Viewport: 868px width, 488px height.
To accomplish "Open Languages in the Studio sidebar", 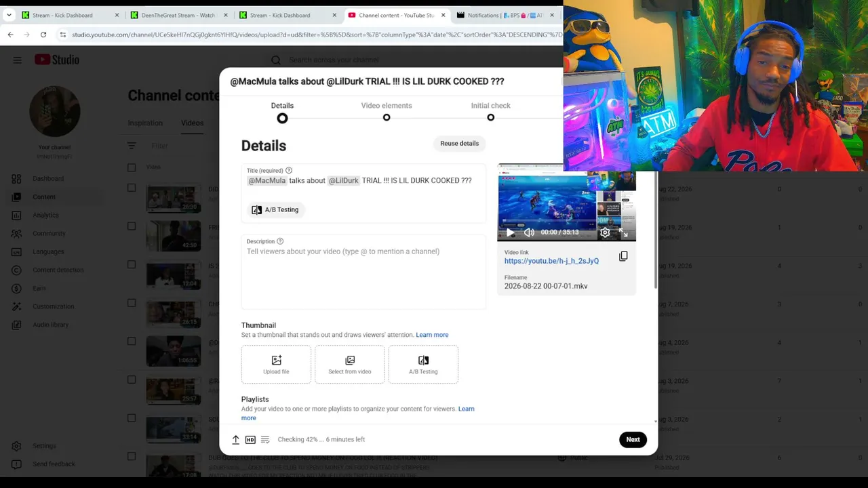I will [x=47, y=251].
